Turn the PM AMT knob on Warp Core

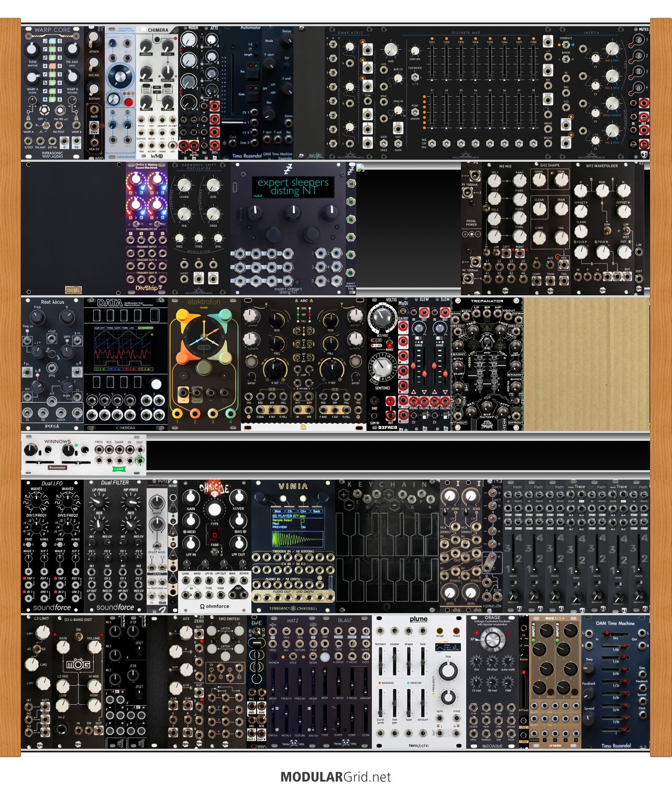[72, 50]
